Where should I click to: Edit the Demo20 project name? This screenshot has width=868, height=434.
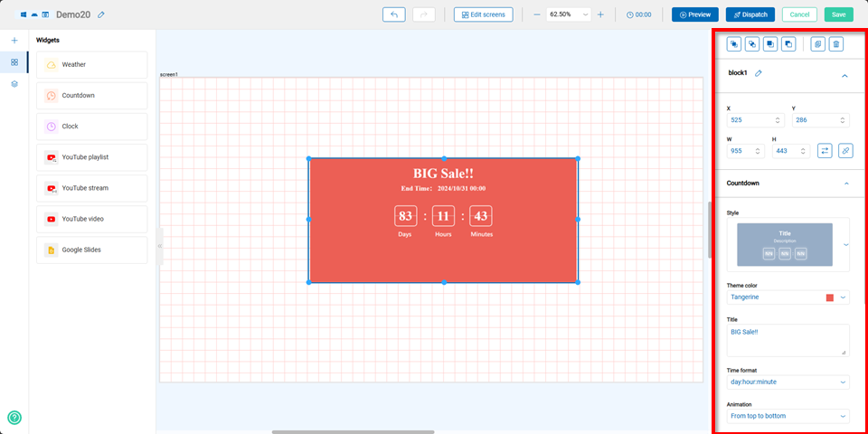101,15
